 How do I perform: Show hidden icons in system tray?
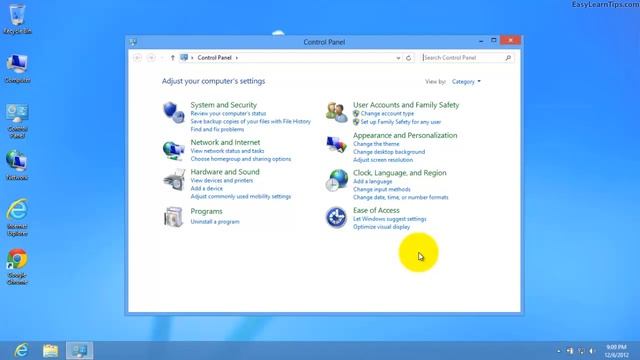coord(559,351)
